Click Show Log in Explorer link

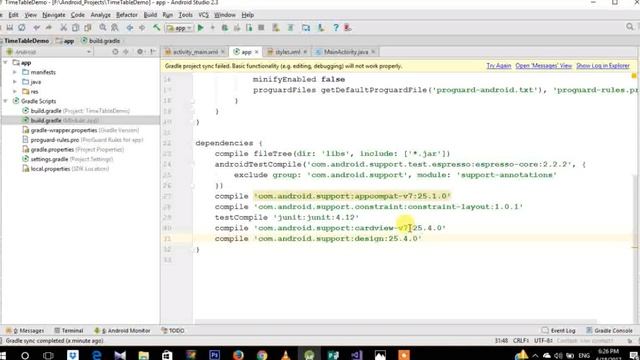click(603, 66)
